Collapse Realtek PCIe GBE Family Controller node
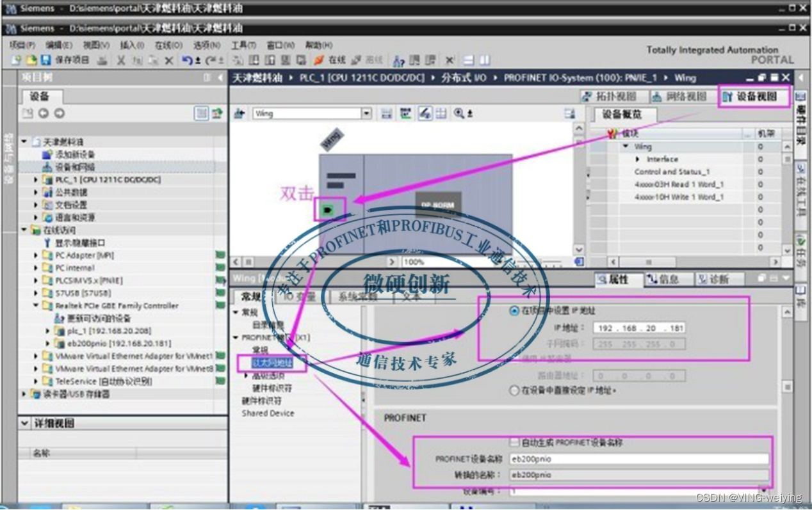 (x=36, y=305)
